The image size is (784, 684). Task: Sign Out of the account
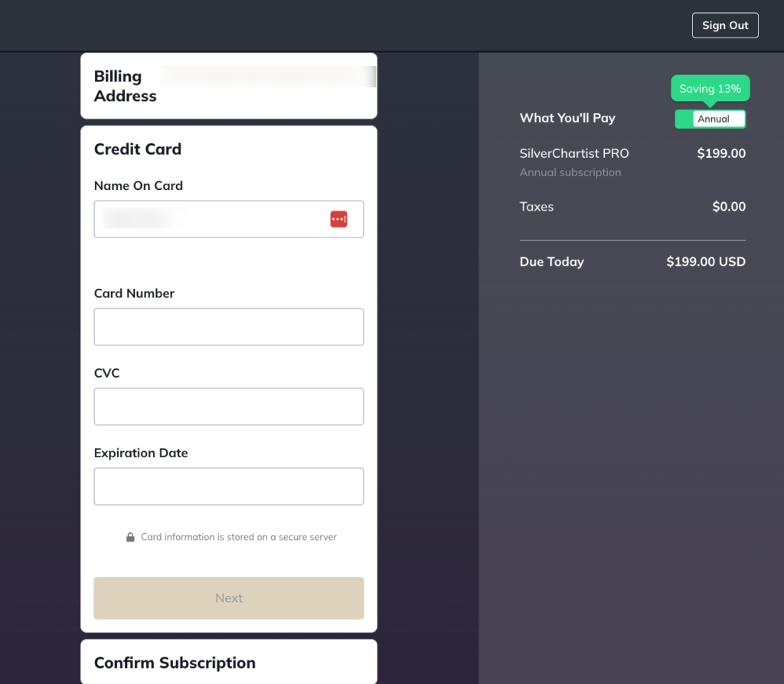[x=725, y=25]
